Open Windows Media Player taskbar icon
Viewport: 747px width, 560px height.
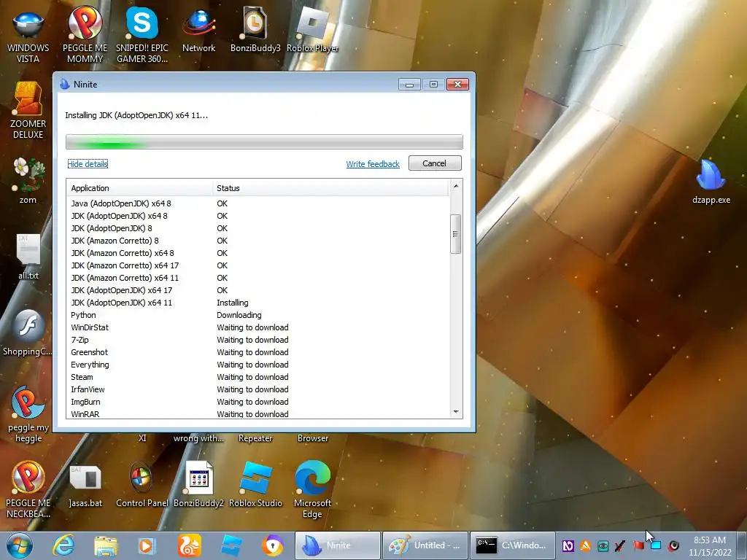[147, 545]
